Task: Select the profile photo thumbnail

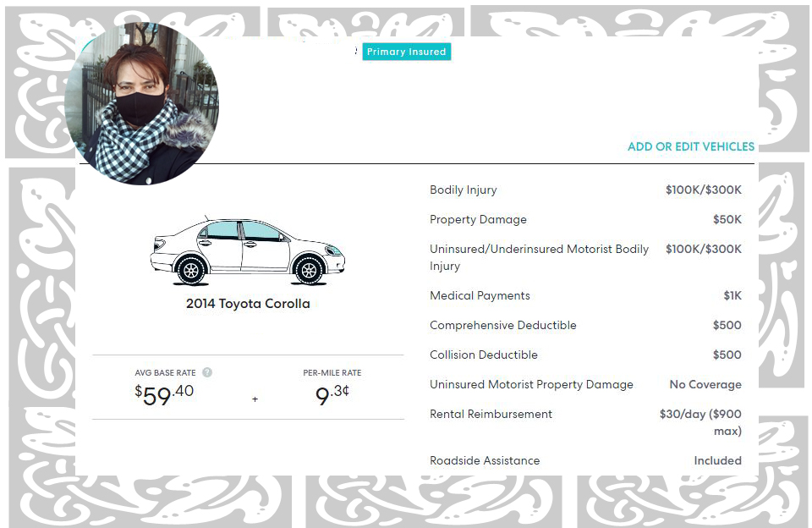Action: coord(141,103)
